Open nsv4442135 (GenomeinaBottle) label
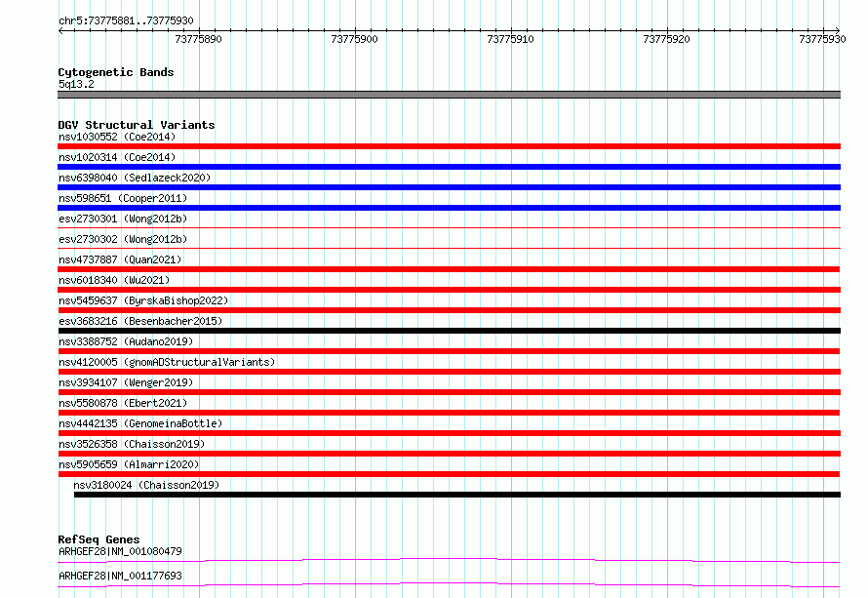Image resolution: width=868 pixels, height=598 pixels. pyautogui.click(x=140, y=423)
